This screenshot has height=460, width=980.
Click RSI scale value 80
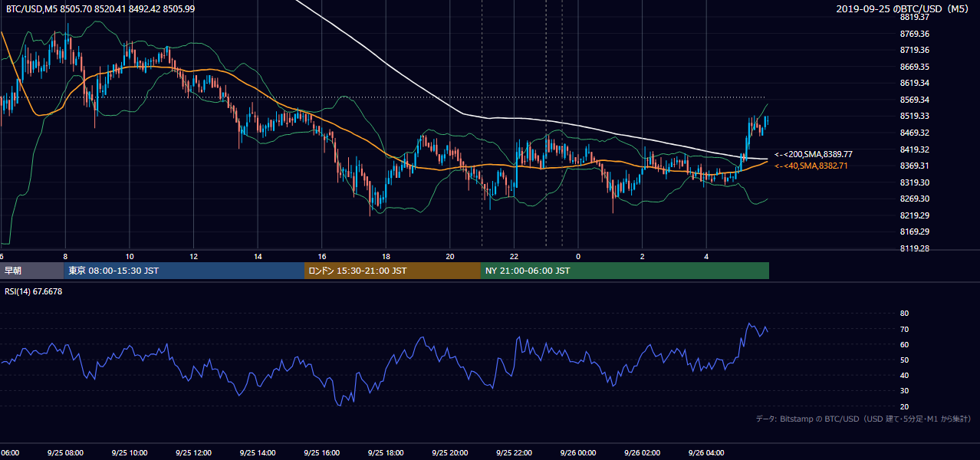904,314
